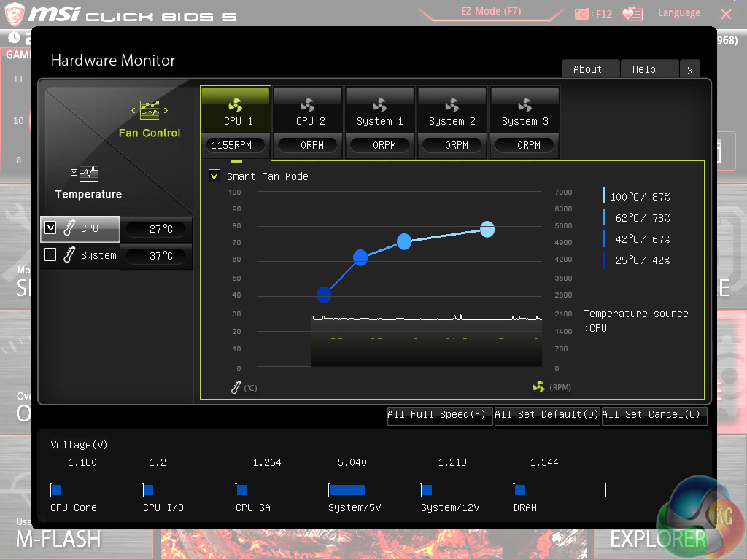Click the System/12V voltage bar
Screen dimensions: 747x560
point(427,490)
